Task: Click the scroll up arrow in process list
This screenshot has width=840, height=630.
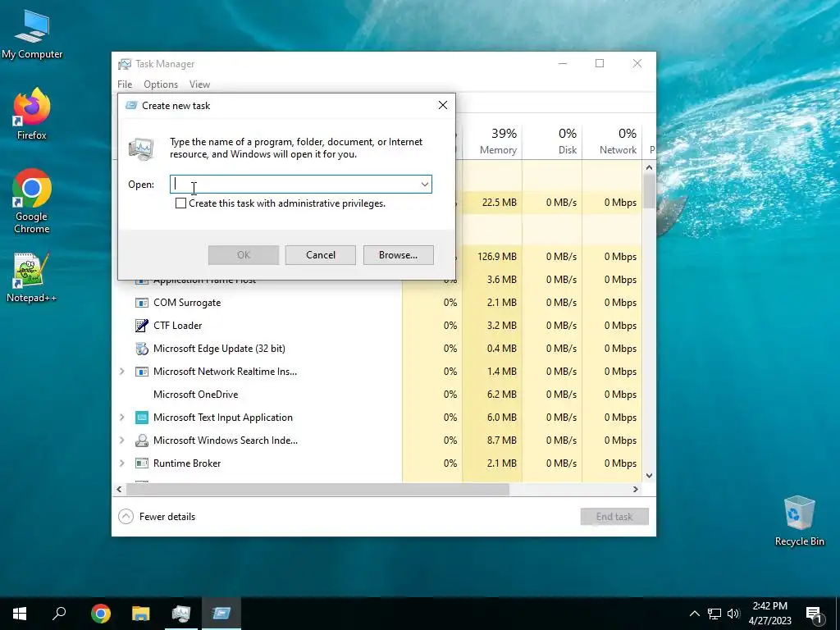Action: pyautogui.click(x=649, y=167)
